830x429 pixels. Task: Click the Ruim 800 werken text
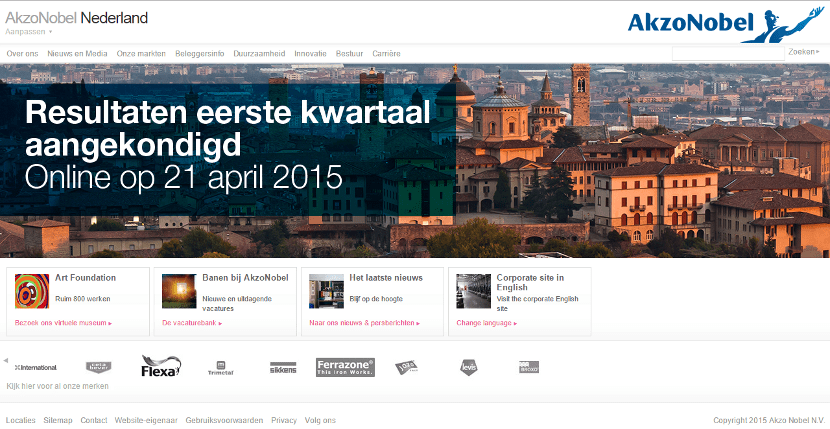click(83, 299)
